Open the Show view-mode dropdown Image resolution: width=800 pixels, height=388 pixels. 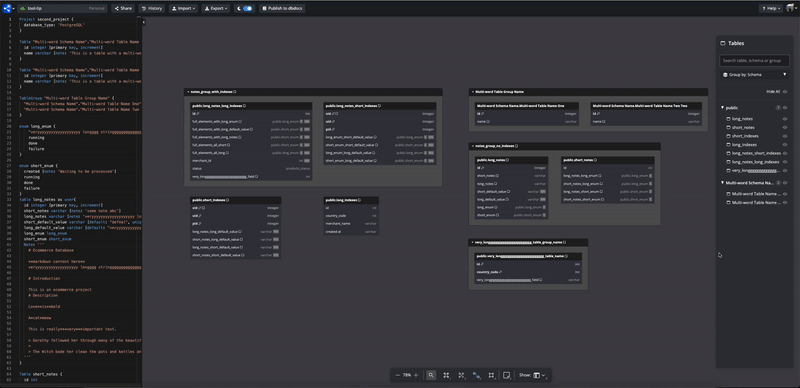[x=539, y=375]
